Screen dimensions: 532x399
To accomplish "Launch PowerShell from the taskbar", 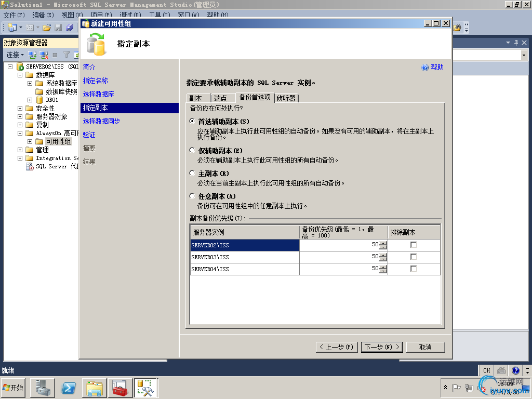I will point(67,388).
